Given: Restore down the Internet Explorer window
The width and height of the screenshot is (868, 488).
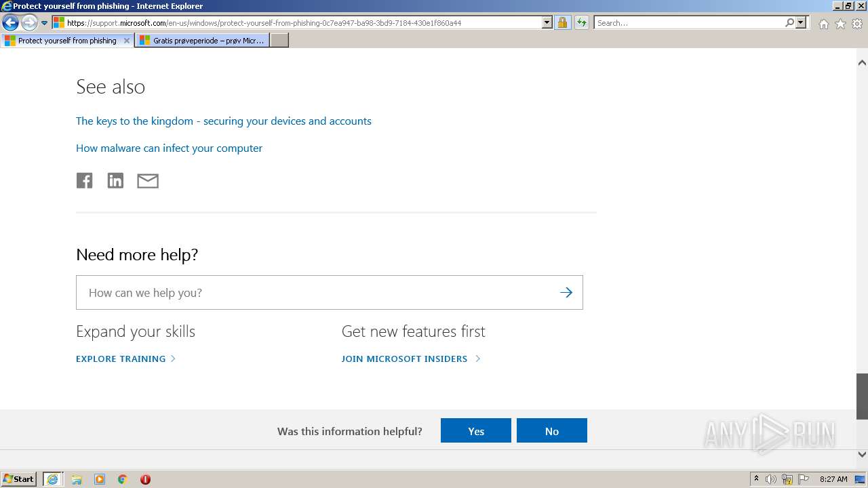Looking at the screenshot, I should tap(848, 6).
